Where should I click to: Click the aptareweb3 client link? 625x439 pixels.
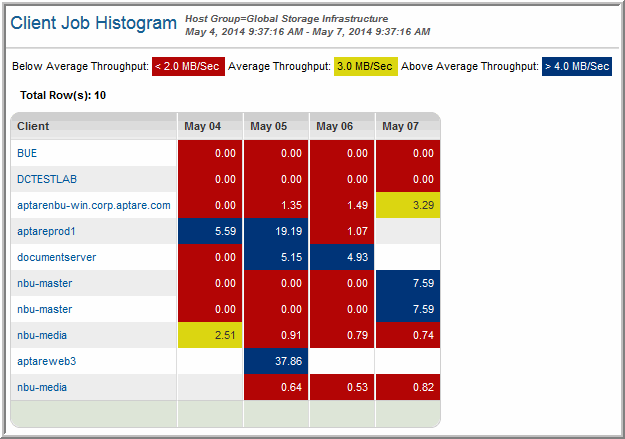[x=47, y=361]
